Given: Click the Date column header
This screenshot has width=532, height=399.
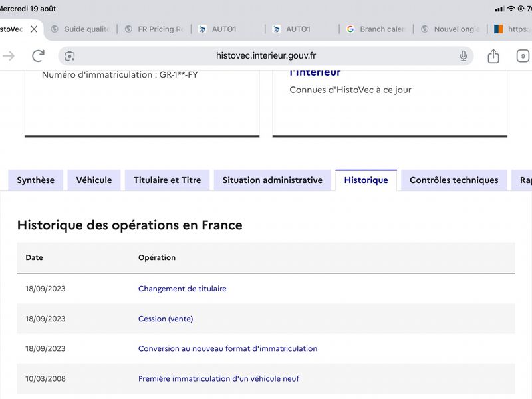Looking at the screenshot, I should point(35,257).
